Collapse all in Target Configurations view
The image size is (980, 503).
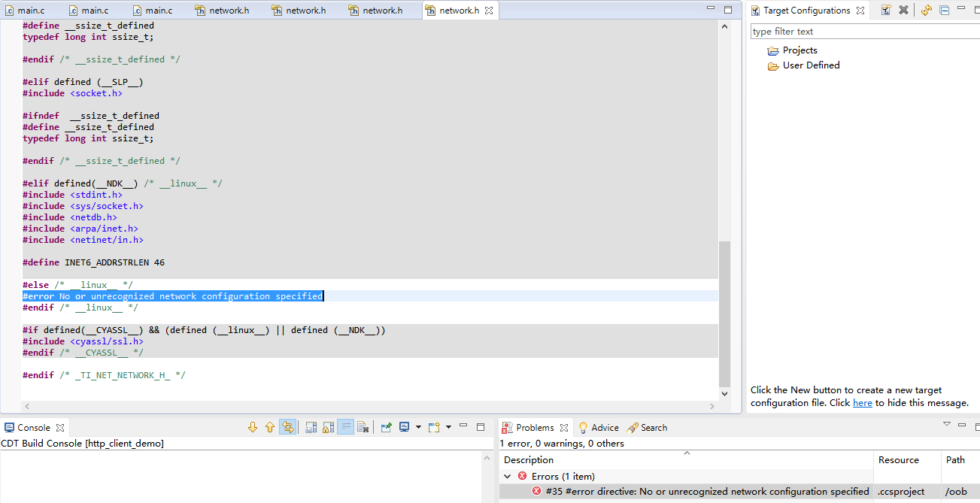pos(945,11)
